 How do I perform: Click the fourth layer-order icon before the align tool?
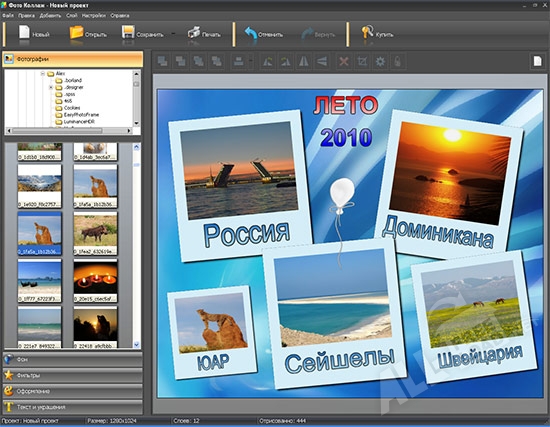coord(217,61)
